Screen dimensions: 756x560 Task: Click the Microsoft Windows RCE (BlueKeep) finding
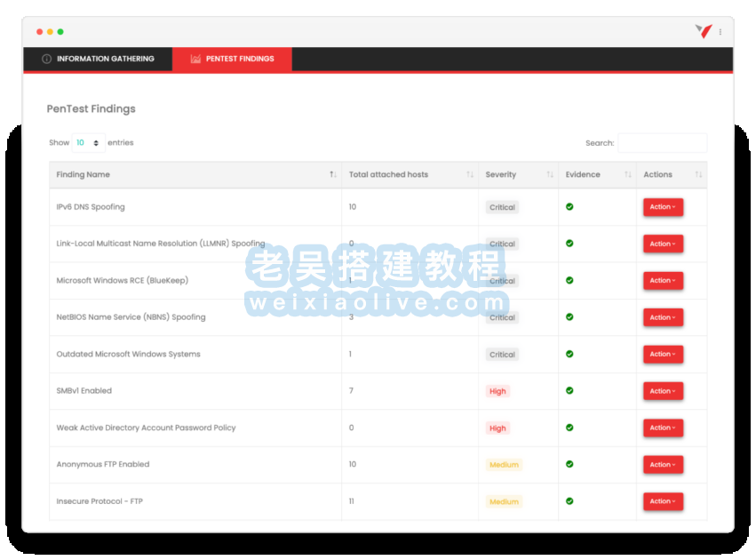coord(122,281)
